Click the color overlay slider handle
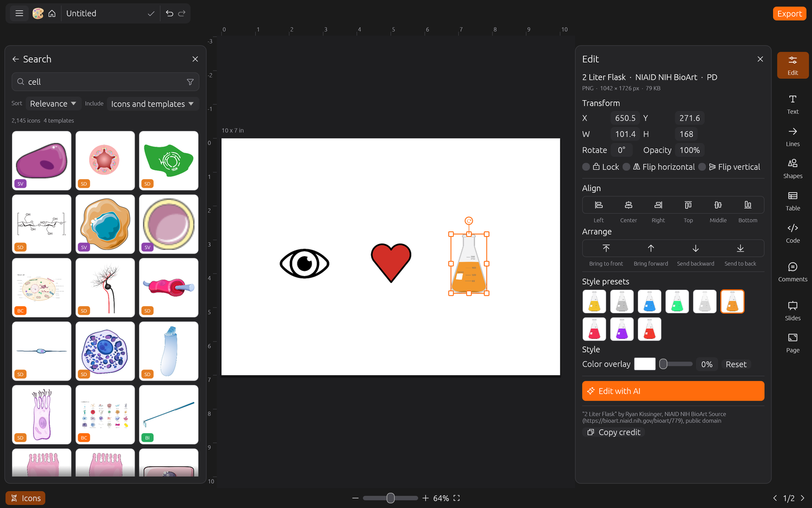The image size is (812, 508). pos(663,364)
